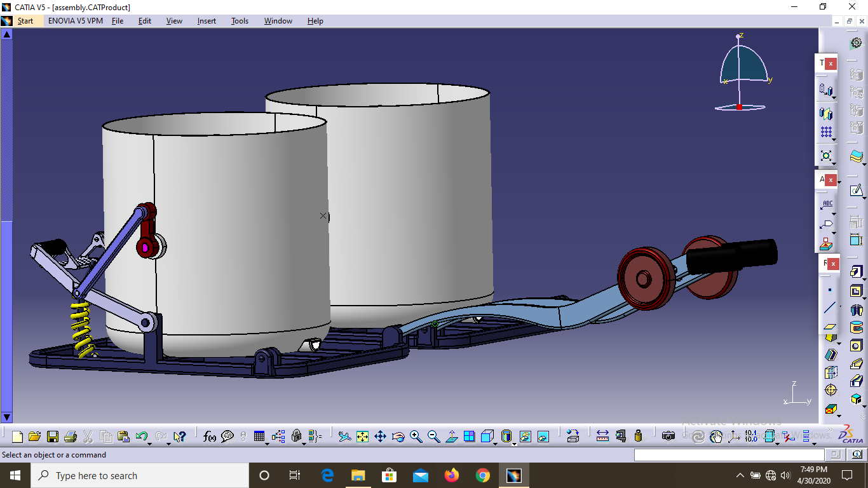Open a file with the folder icon
The width and height of the screenshot is (868, 488).
click(x=35, y=437)
